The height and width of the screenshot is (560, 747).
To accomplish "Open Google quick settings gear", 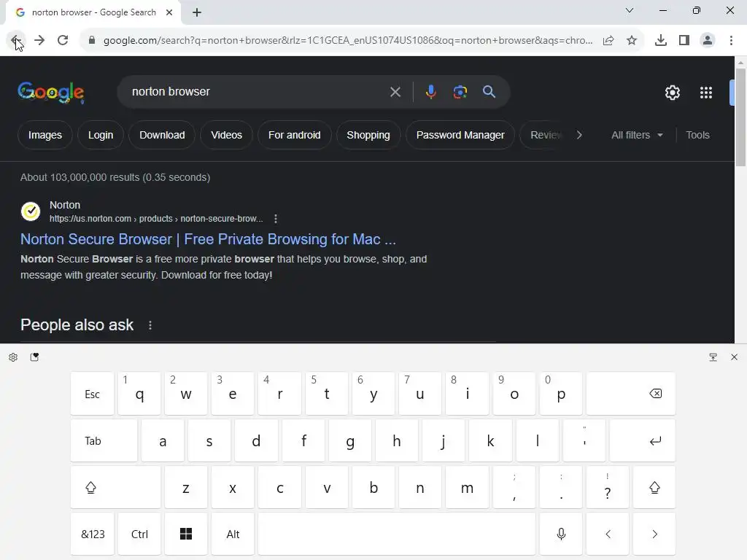I will coord(672,93).
